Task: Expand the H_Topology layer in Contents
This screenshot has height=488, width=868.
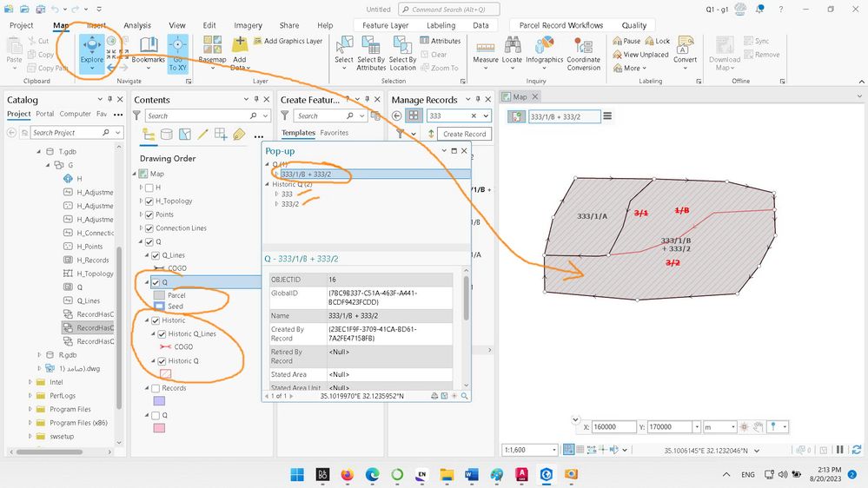Action: [x=141, y=201]
